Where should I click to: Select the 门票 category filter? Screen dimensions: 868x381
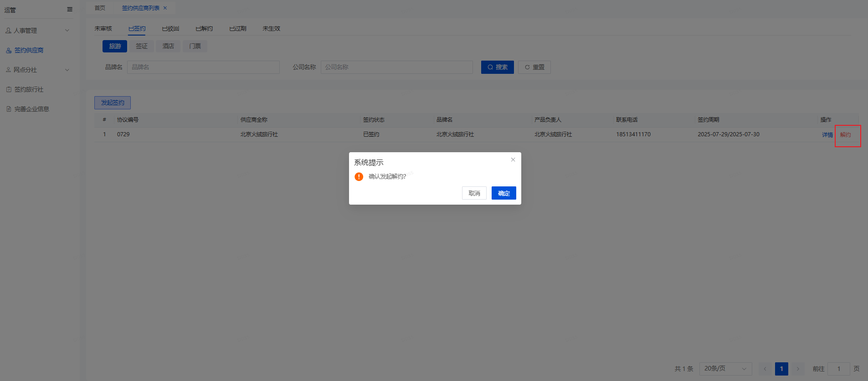coord(195,46)
